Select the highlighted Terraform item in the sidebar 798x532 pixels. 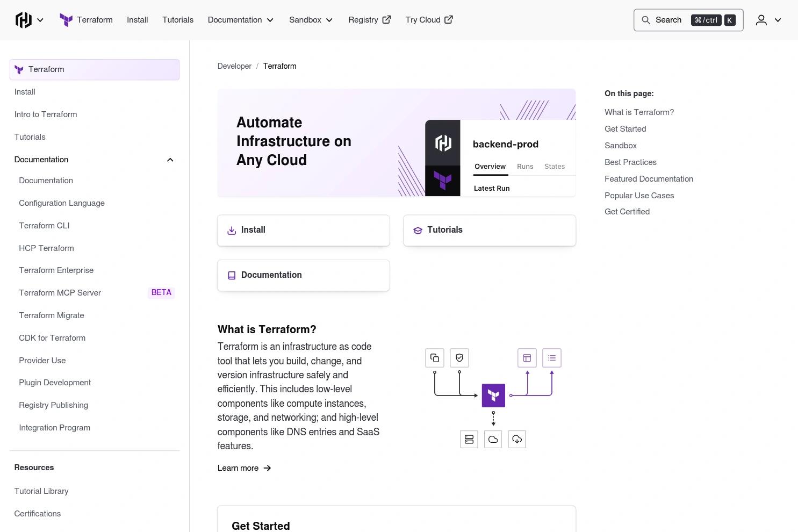point(95,70)
